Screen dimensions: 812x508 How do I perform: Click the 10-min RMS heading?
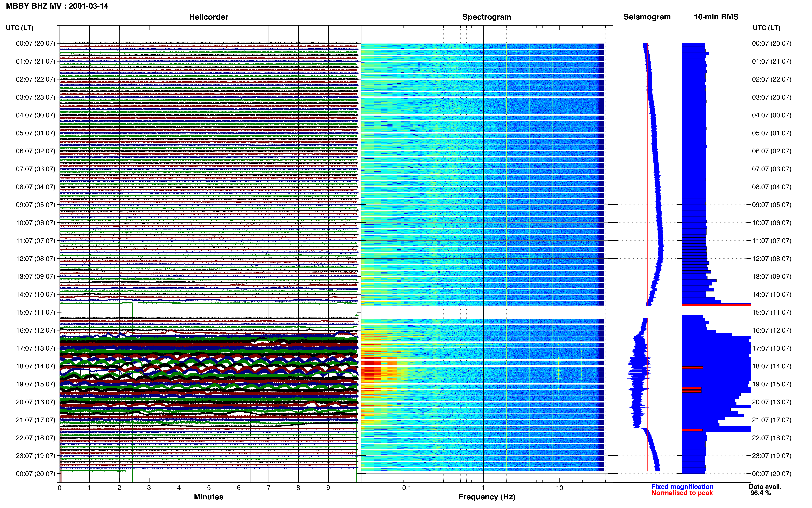[716, 17]
